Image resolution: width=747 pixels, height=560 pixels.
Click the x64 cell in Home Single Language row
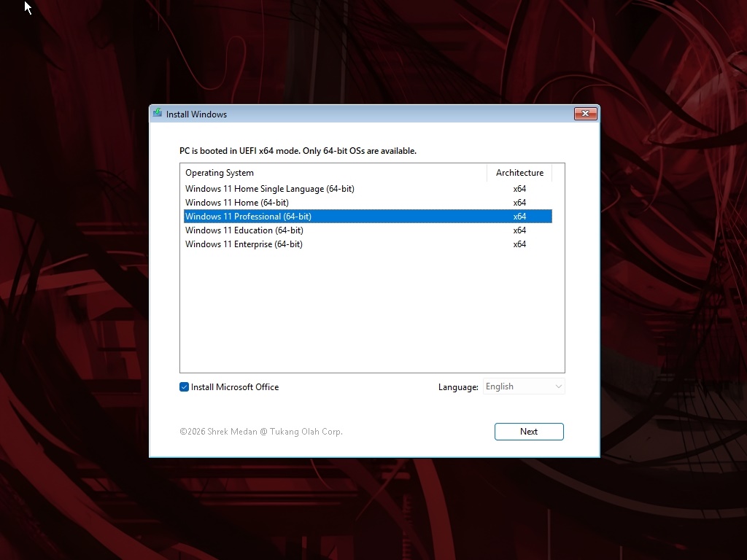pos(519,189)
